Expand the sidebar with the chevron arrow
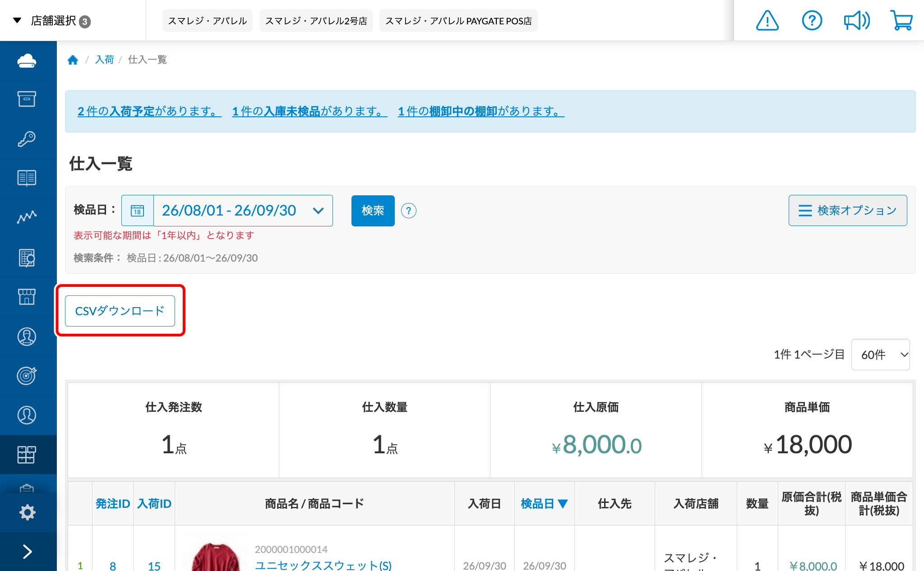 pos(28,552)
